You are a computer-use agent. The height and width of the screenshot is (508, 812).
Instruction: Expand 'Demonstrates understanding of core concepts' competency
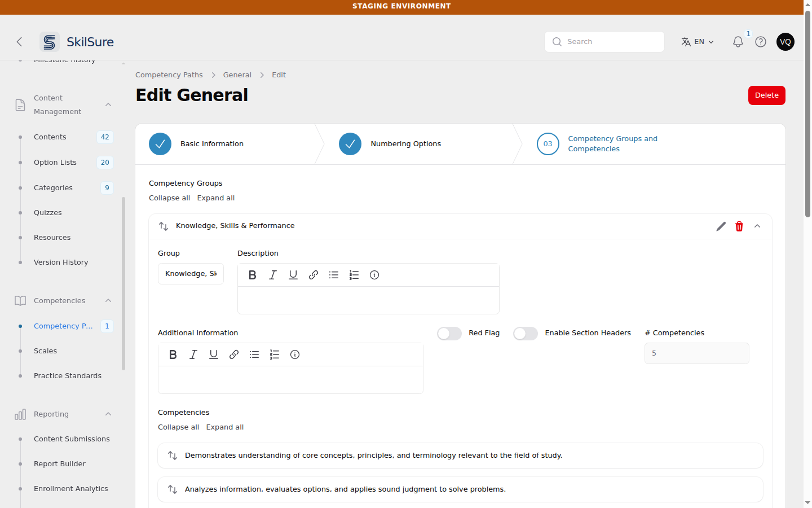coord(460,456)
